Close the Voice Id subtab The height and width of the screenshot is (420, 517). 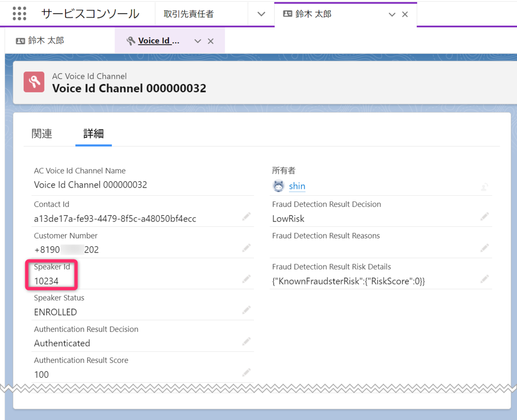pyautogui.click(x=211, y=41)
